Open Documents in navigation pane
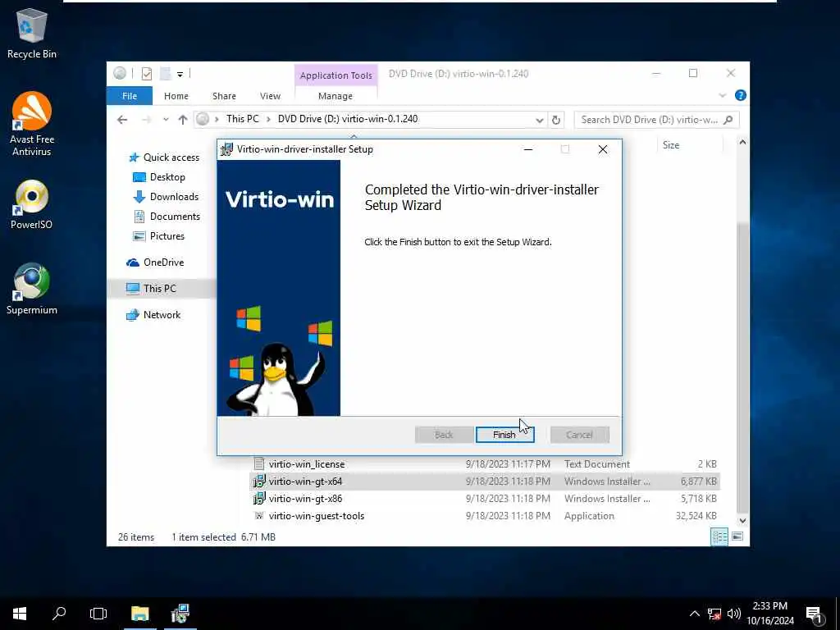The width and height of the screenshot is (840, 630). 167,217
